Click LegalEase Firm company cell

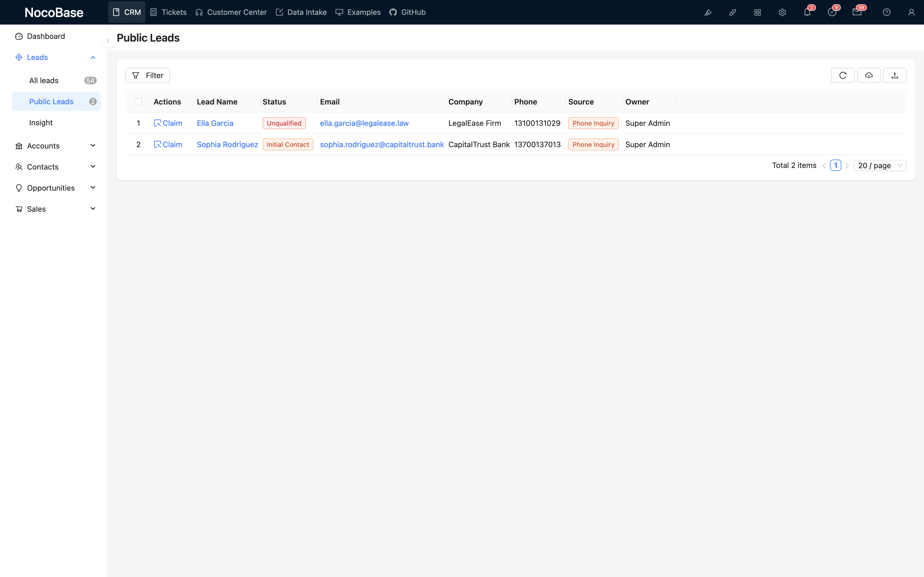(475, 123)
